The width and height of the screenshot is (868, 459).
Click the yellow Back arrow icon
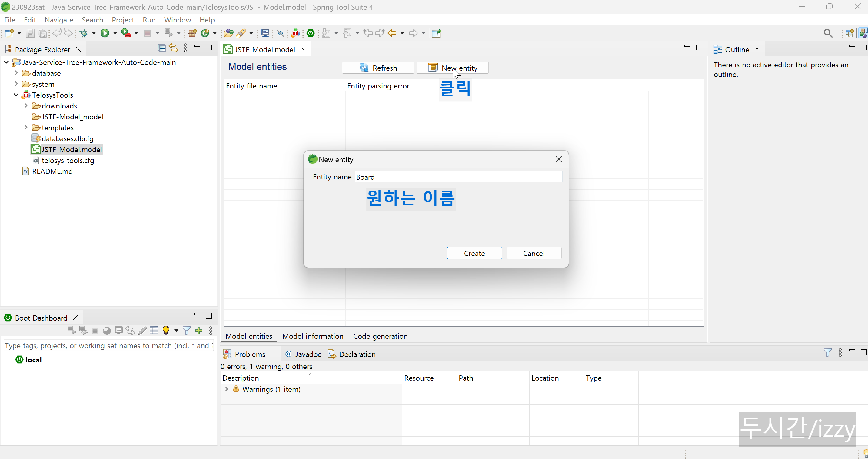coord(392,33)
